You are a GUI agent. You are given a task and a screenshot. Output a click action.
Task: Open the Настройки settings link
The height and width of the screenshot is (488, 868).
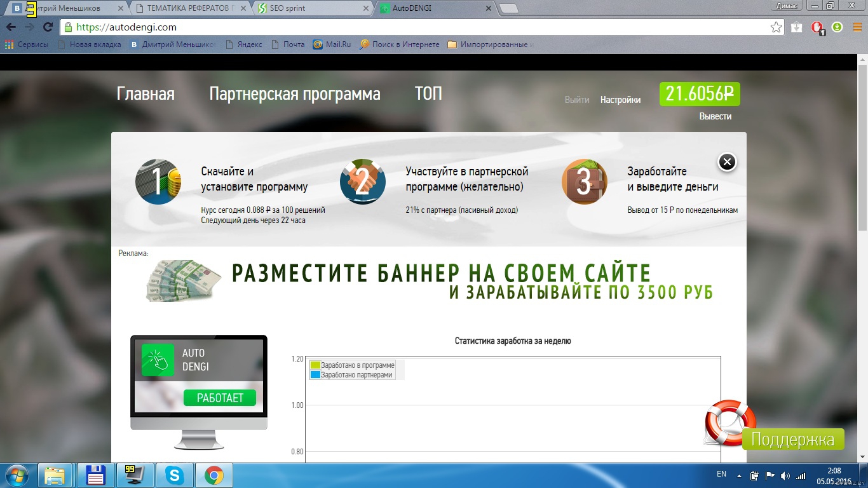pos(620,100)
